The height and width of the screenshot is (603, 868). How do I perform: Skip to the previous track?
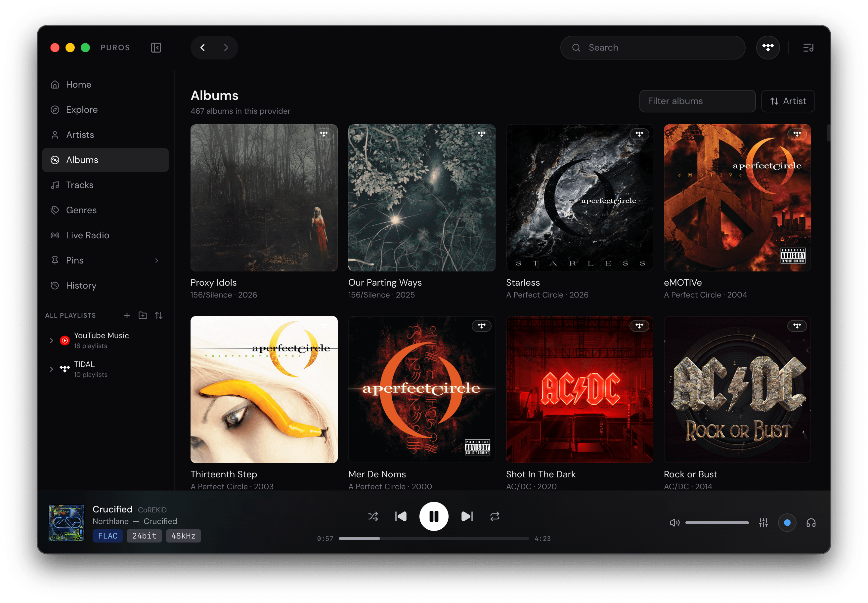tap(401, 516)
